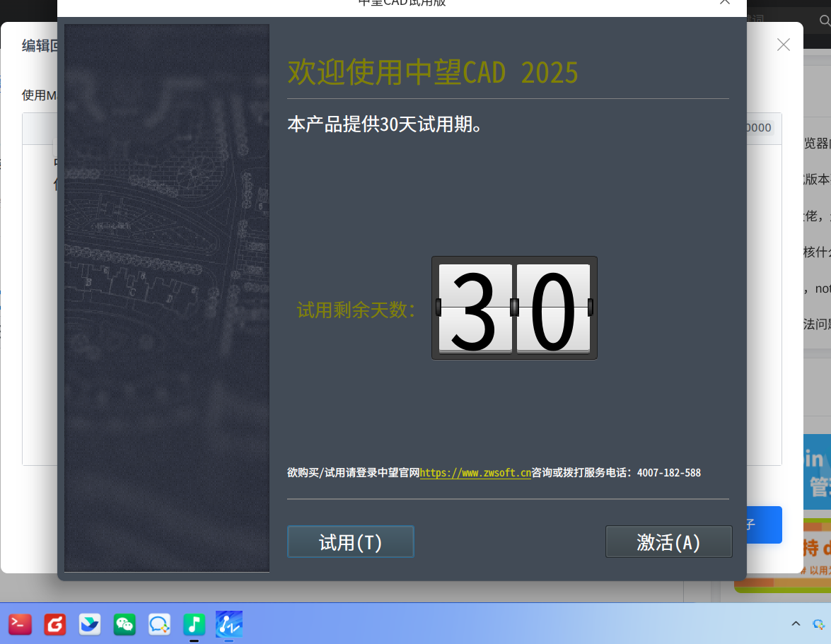Click the 激活(A) activate button
This screenshot has width=831, height=644.
coord(668,541)
